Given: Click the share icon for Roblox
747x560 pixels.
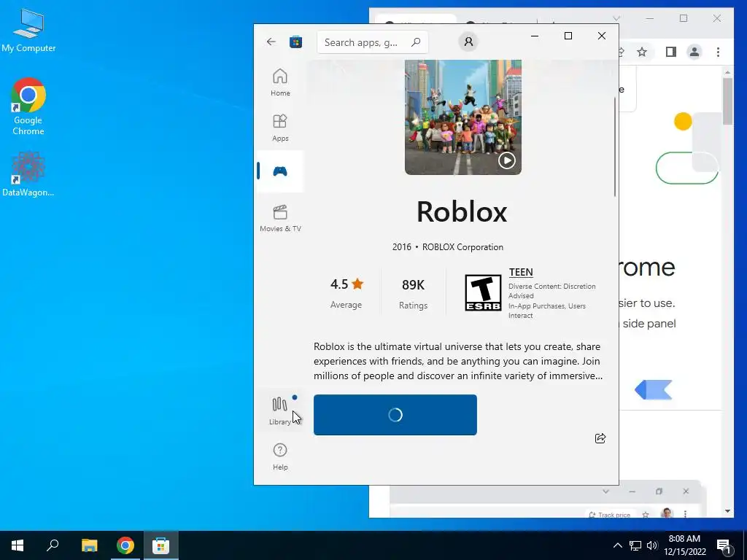Looking at the screenshot, I should click(600, 438).
